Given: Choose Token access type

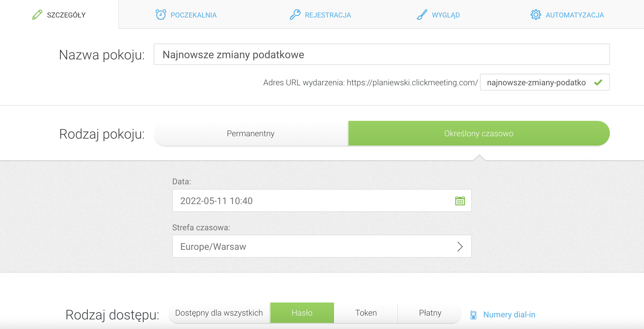Looking at the screenshot, I should (366, 313).
